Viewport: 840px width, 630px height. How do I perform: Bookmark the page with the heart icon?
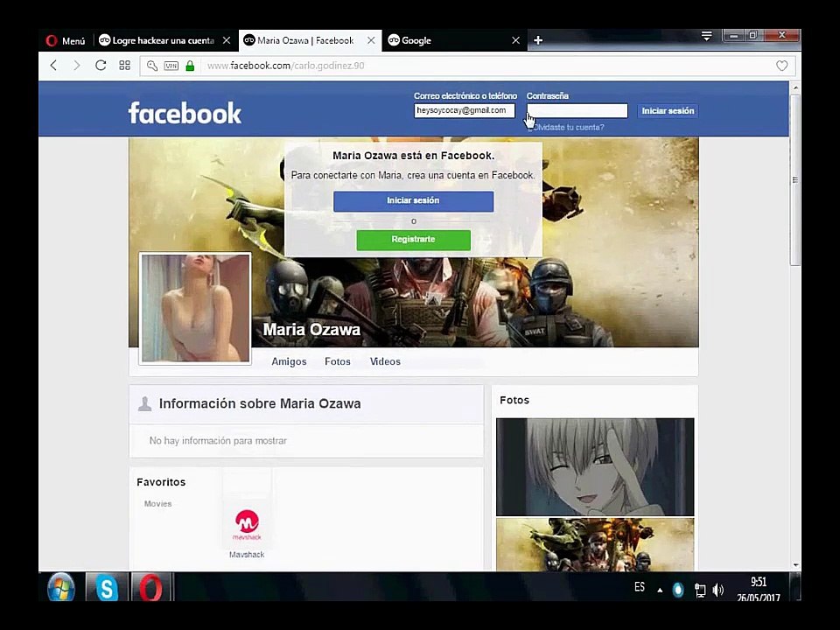click(x=781, y=66)
